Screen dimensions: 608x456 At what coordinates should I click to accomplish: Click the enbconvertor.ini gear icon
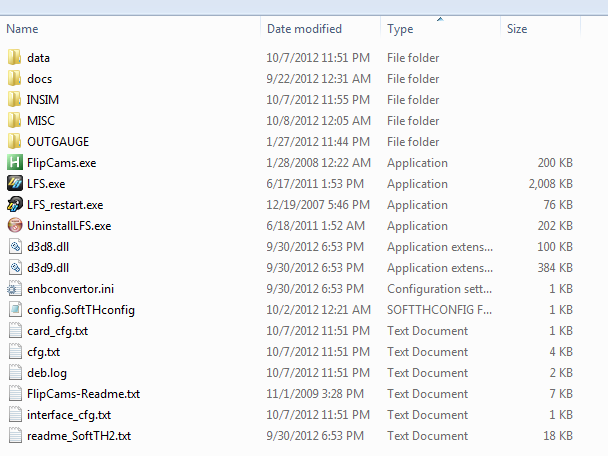[14, 288]
